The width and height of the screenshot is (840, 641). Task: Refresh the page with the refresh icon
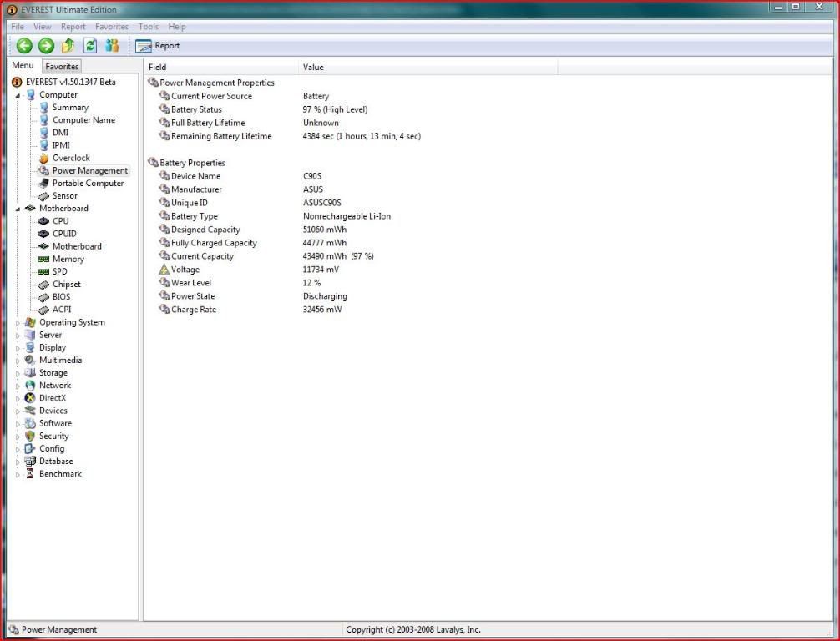click(90, 46)
